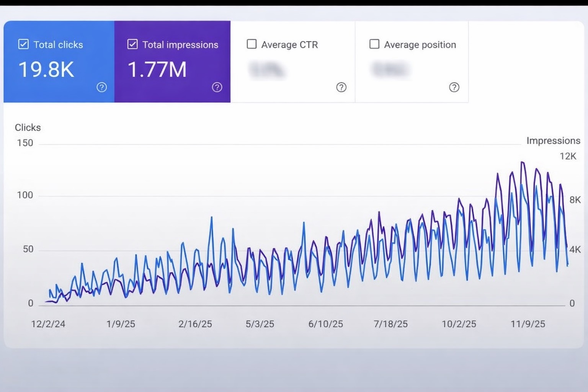
Task: Click the Average position help icon
Action: 454,88
